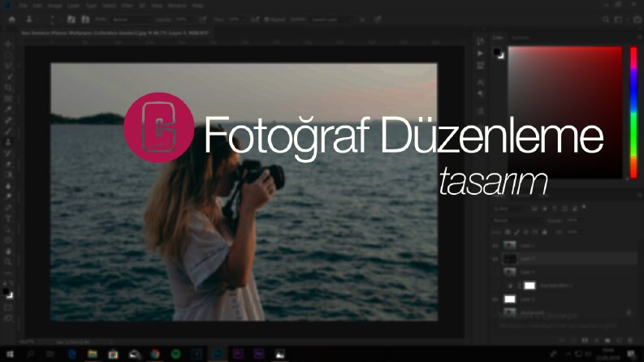Open the layer blend mode dropdown
Image resolution: width=644 pixels, height=362 pixels.
[518, 221]
